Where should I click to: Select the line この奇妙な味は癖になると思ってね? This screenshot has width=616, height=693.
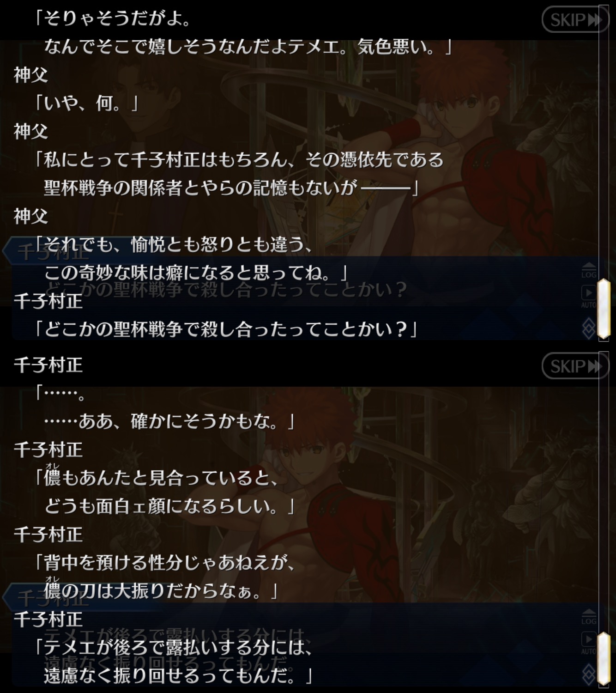click(196, 273)
